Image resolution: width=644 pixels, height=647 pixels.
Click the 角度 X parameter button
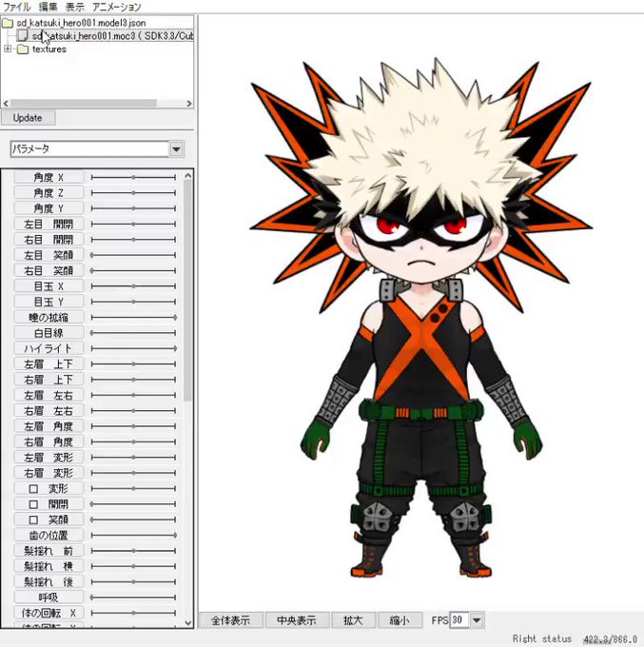point(49,177)
